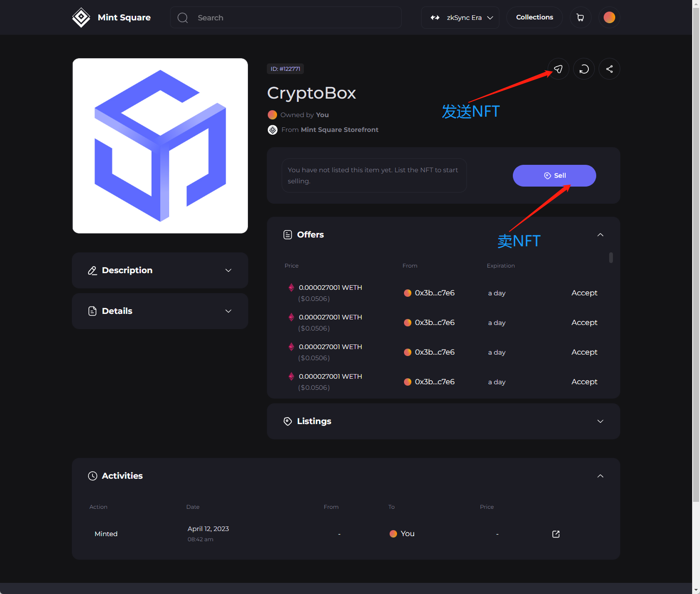Image resolution: width=700 pixels, height=594 pixels.
Task: Open the Collections menu item
Action: coord(535,18)
